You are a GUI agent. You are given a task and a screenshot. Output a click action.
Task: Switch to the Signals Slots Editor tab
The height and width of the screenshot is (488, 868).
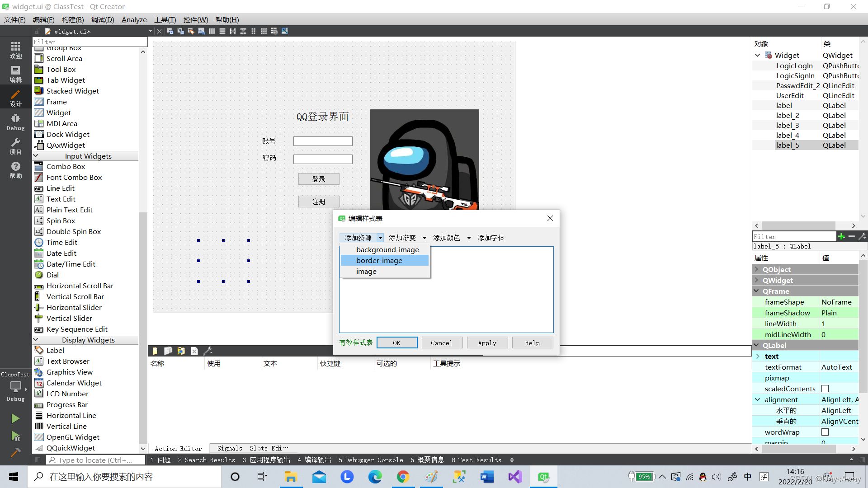(x=252, y=448)
